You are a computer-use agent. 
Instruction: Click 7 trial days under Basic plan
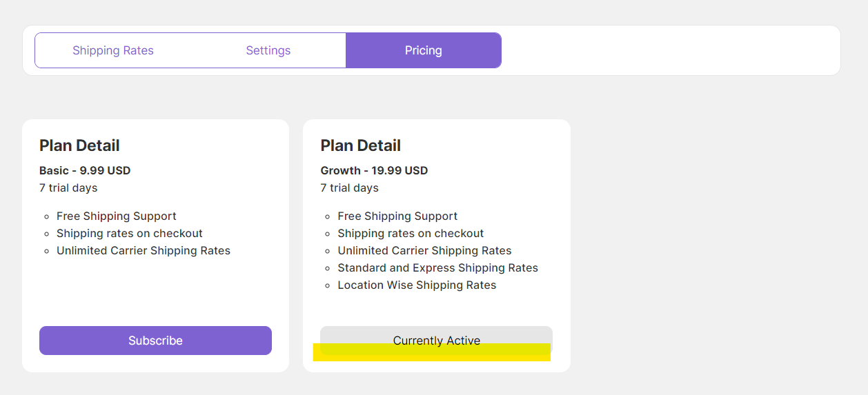click(68, 188)
